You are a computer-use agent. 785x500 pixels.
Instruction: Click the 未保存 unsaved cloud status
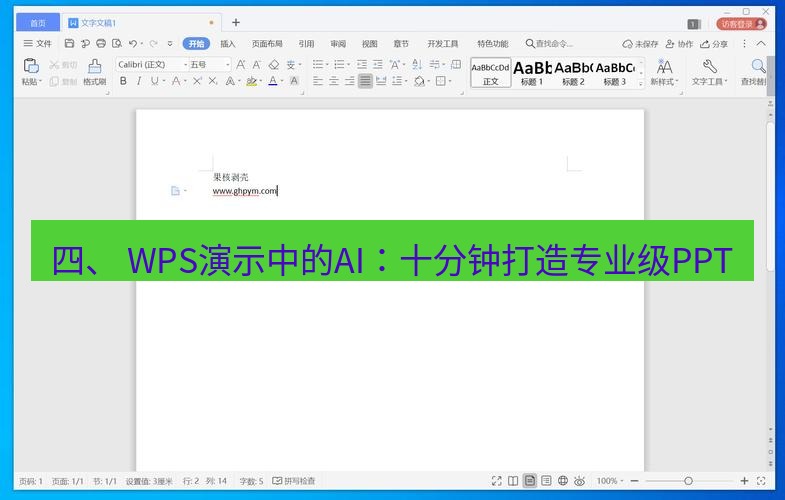coord(640,44)
